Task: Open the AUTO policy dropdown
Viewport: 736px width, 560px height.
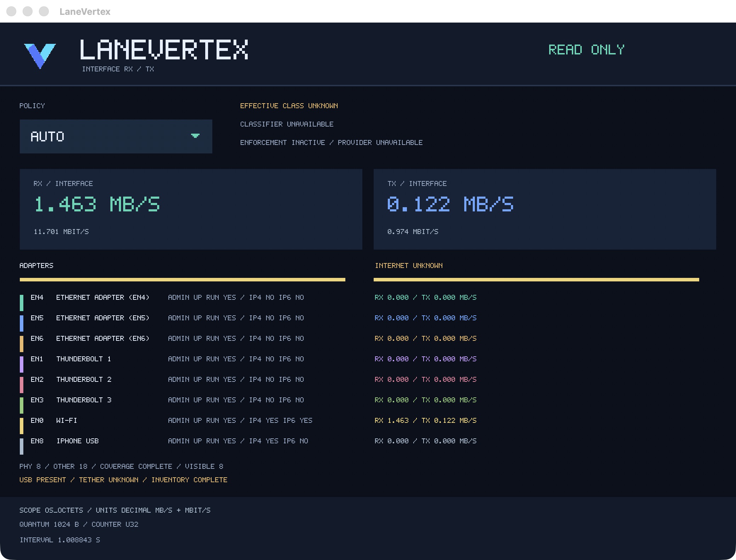Action: click(x=116, y=136)
